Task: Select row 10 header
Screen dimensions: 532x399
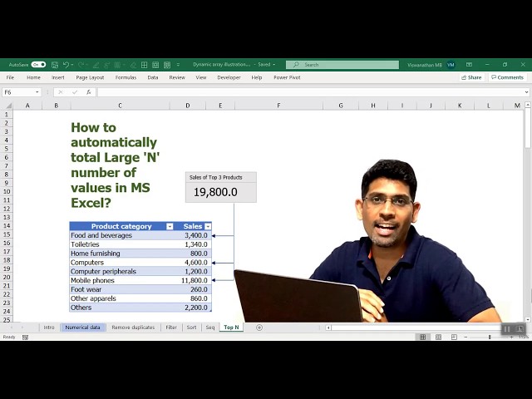Action: click(7, 191)
